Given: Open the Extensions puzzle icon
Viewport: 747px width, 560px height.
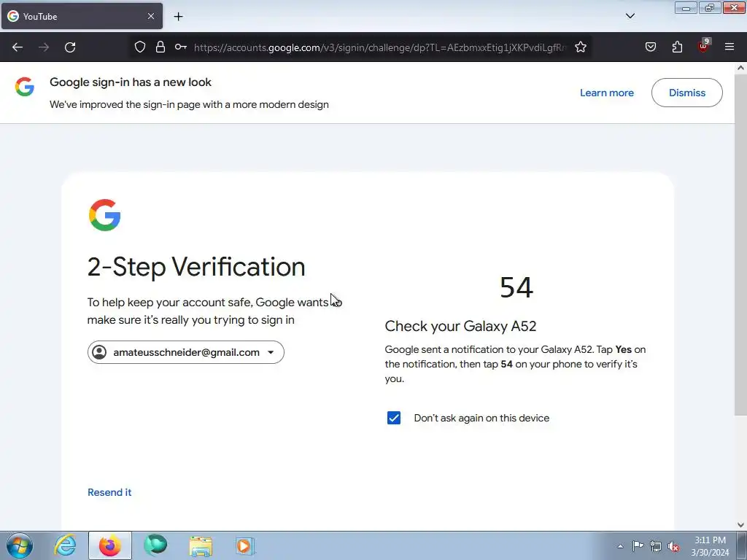Looking at the screenshot, I should [x=677, y=47].
